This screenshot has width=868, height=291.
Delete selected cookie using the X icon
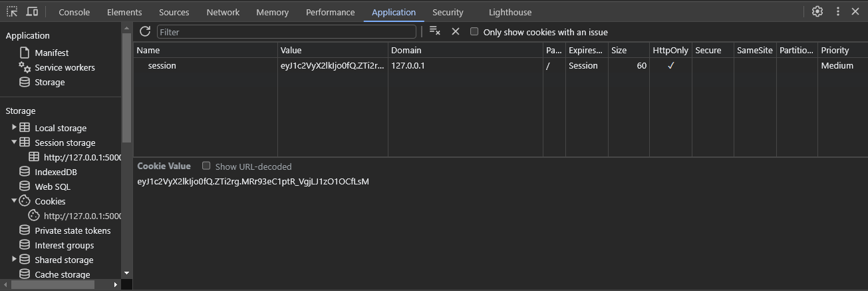click(x=456, y=31)
